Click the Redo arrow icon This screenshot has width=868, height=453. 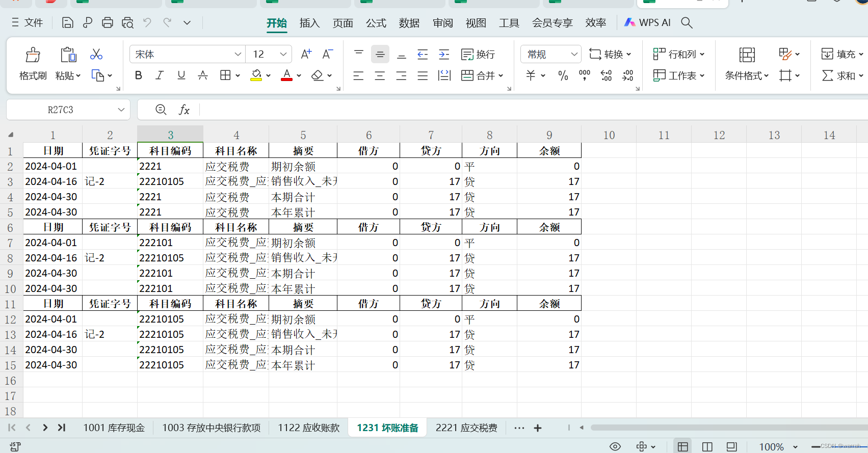click(x=167, y=22)
